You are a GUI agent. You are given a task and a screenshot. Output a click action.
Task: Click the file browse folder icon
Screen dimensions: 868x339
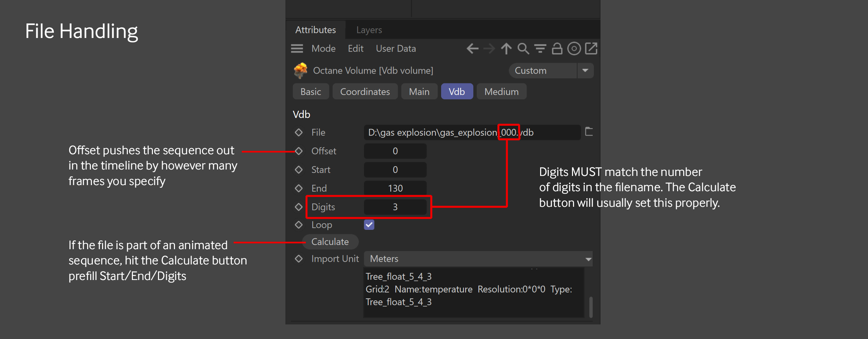click(x=589, y=132)
